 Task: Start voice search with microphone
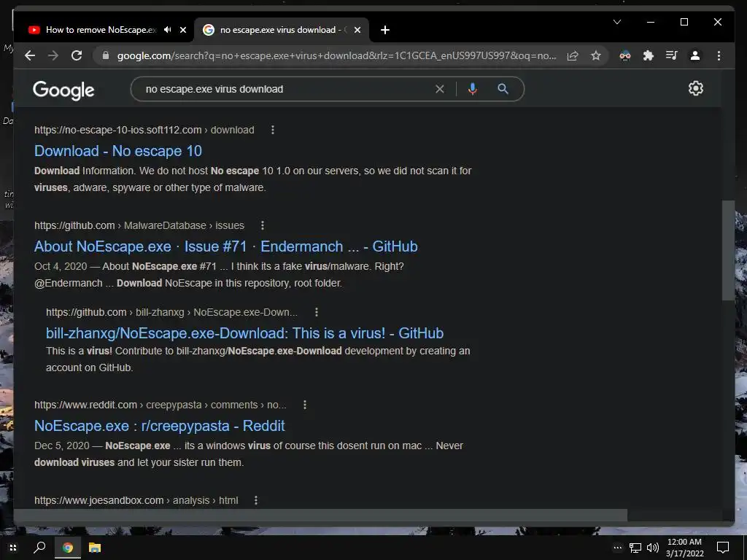click(473, 89)
